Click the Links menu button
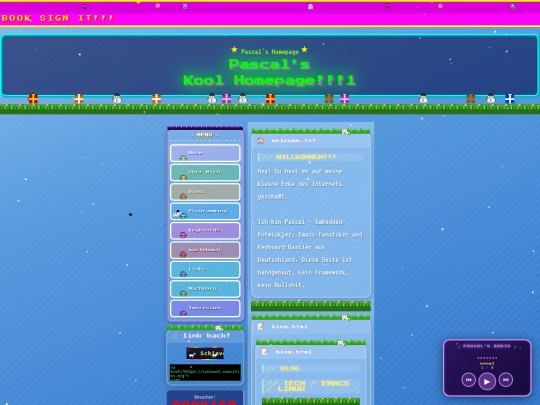The image size is (540, 405). (205, 269)
